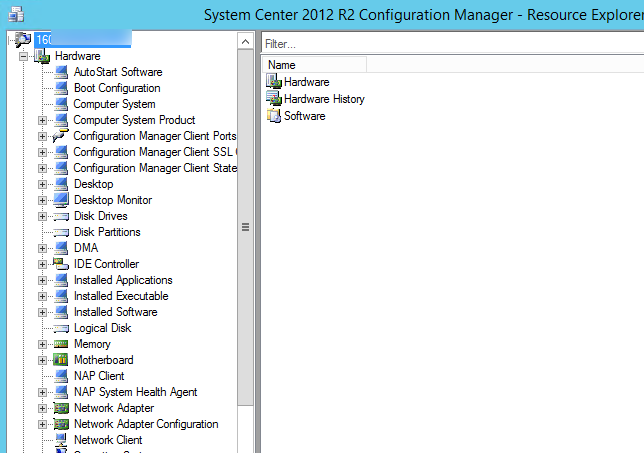
Task: Expand the Installed Executable node
Action: (42, 297)
